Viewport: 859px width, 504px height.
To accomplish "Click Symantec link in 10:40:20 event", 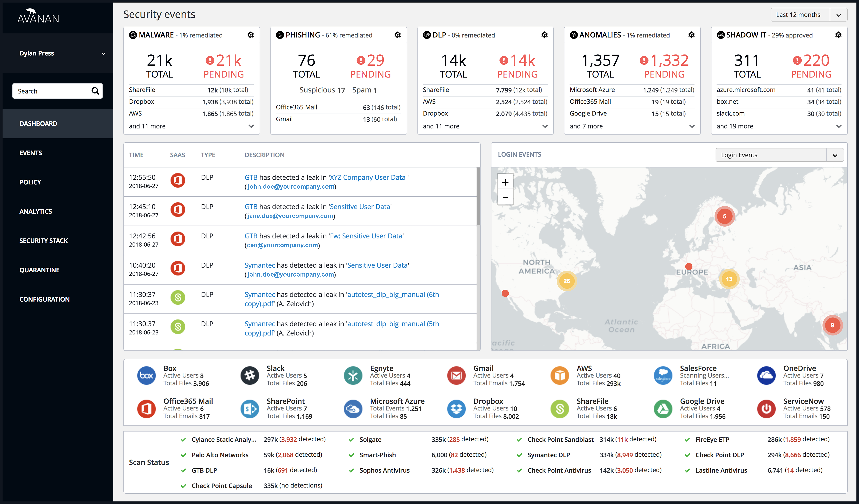I will (260, 265).
